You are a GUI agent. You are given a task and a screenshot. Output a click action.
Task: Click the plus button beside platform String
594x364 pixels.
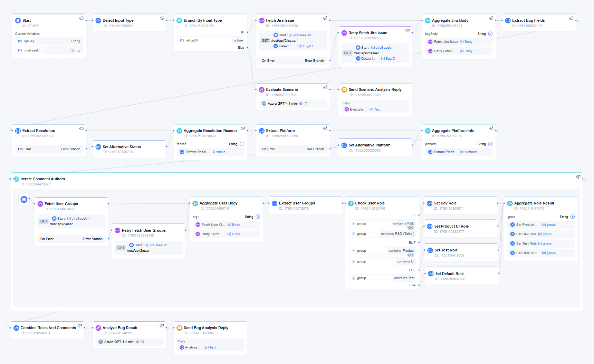(490, 144)
